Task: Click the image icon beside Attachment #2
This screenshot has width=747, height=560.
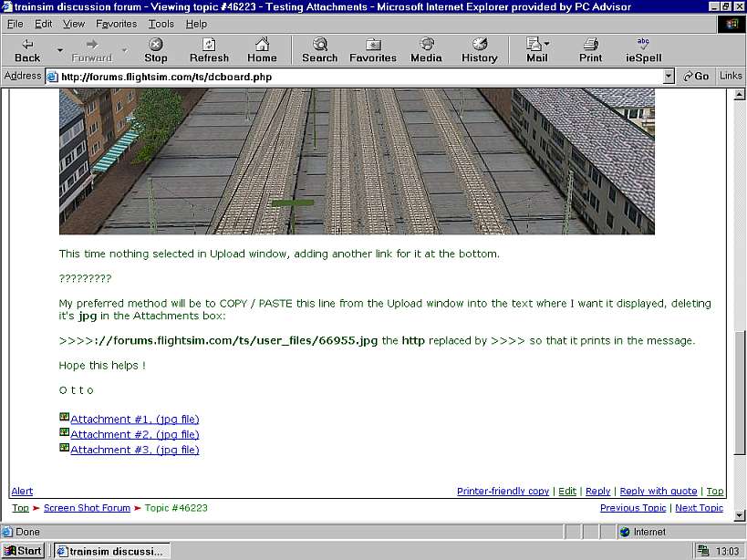Action: [65, 432]
